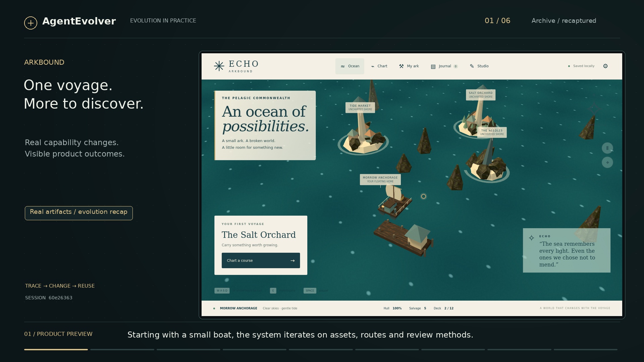644x362 pixels.
Task: Click 'THE PELAGIC COMMONWEALTH' heading
Action: [x=256, y=98]
